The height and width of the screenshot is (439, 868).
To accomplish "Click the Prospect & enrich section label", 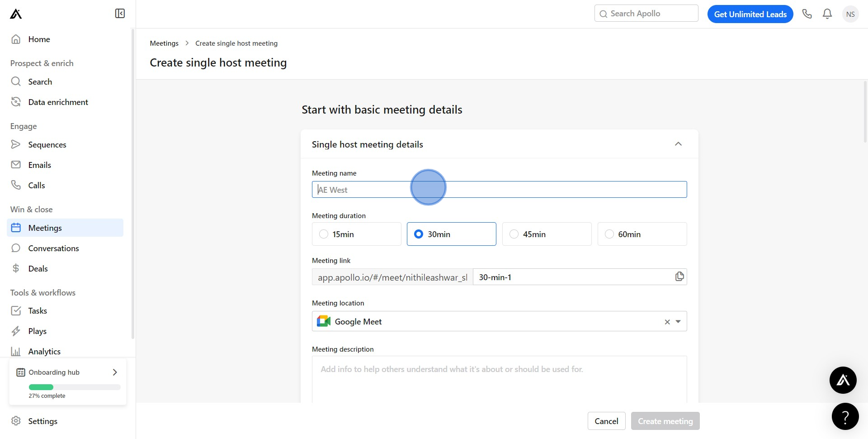I will (x=42, y=63).
